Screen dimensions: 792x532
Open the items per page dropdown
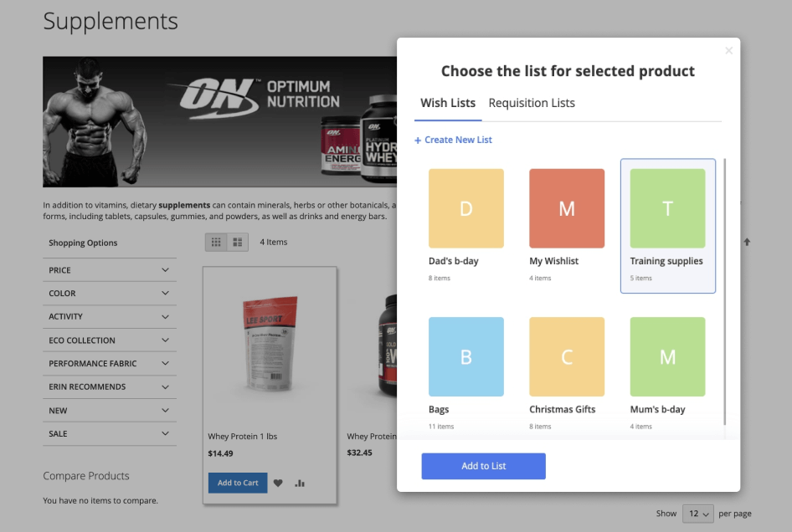pos(697,514)
